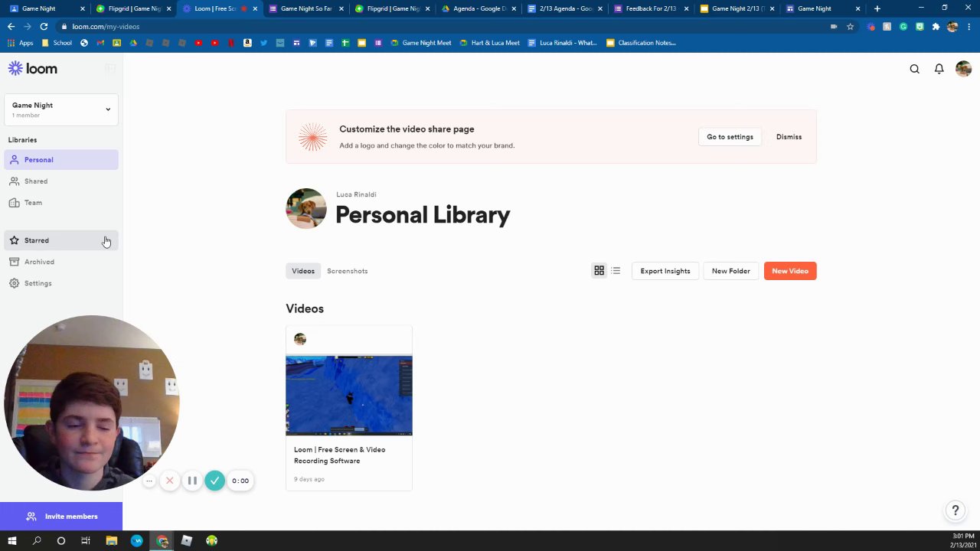Go to Starred videos

click(x=60, y=240)
